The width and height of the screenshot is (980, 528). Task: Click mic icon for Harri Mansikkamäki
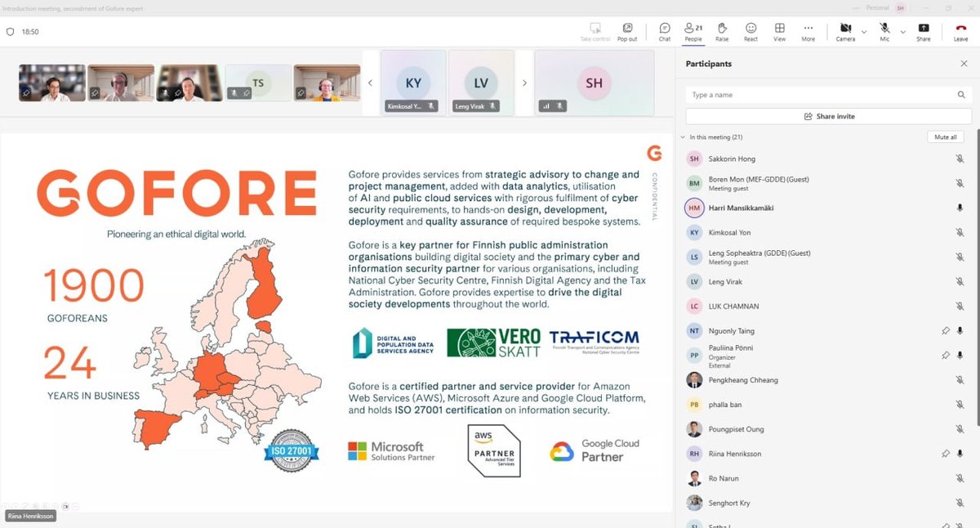[x=960, y=208]
